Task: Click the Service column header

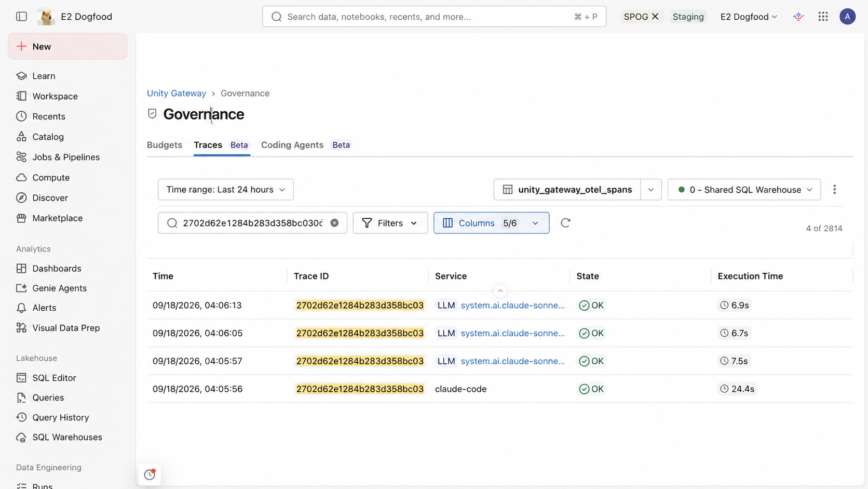Action: tap(451, 276)
